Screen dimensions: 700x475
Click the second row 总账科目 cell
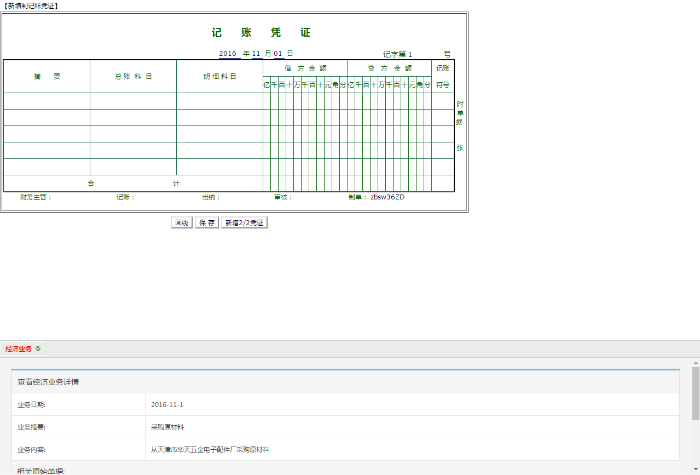(133, 117)
